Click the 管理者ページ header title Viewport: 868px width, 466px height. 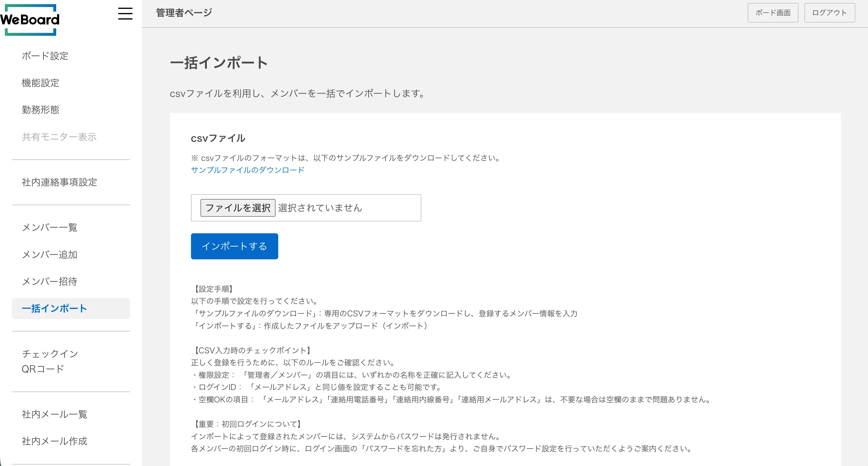(x=184, y=13)
